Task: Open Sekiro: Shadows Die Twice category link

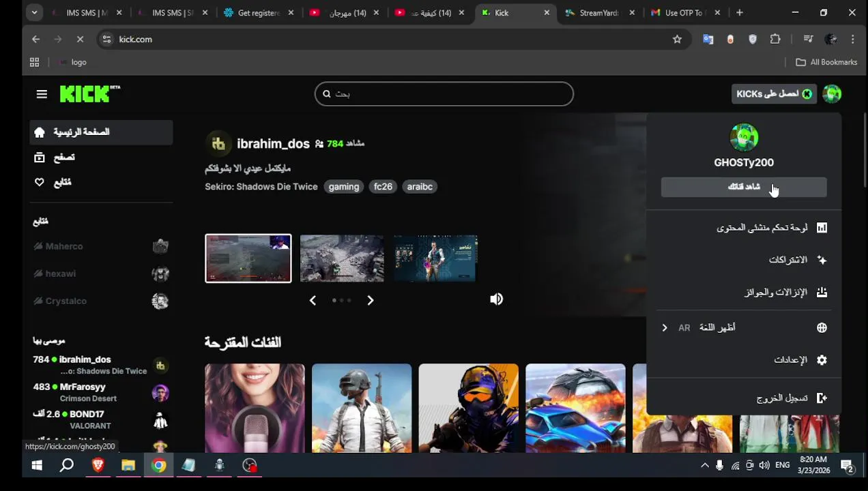Action: point(261,187)
